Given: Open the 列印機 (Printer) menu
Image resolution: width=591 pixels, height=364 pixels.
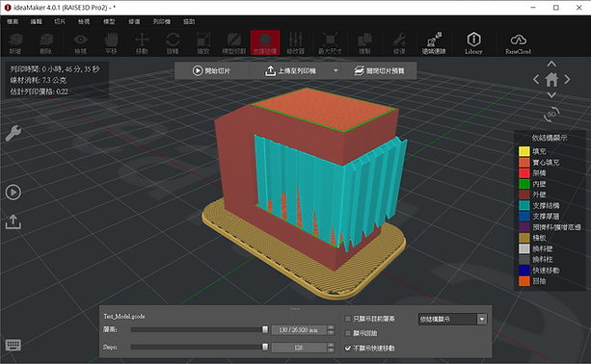Looking at the screenshot, I should coord(161,21).
